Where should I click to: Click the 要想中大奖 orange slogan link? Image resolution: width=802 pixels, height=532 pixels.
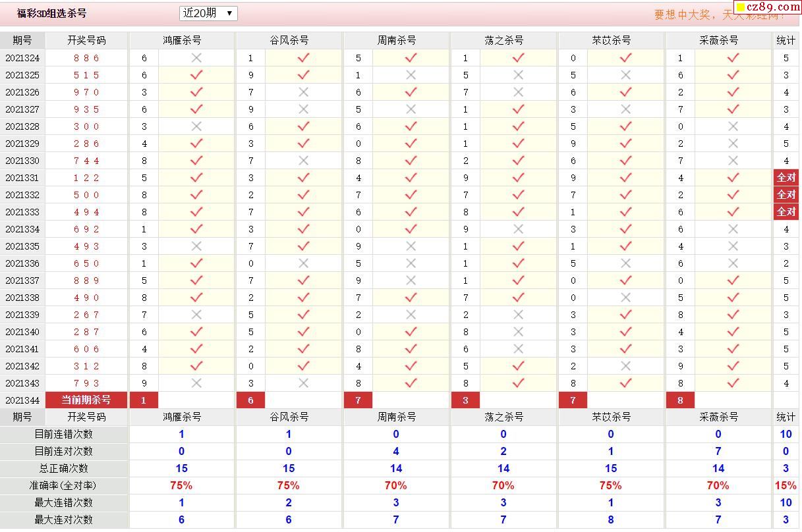(x=692, y=14)
